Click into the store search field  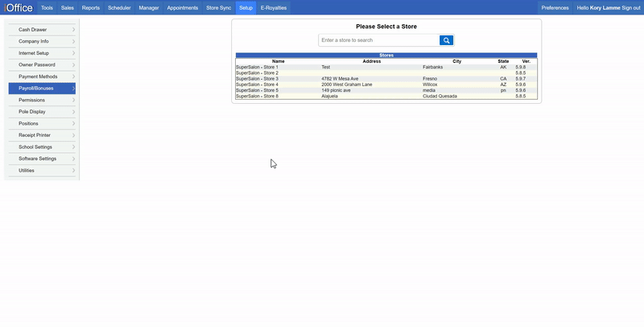pos(378,40)
